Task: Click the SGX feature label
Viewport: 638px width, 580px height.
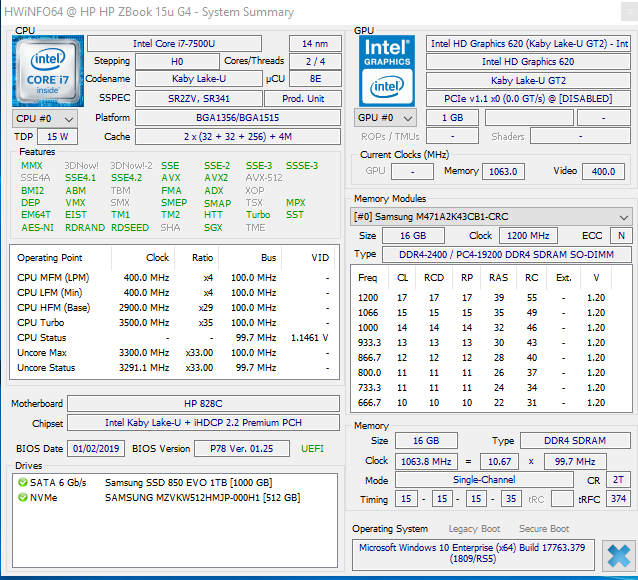Action: 213,228
